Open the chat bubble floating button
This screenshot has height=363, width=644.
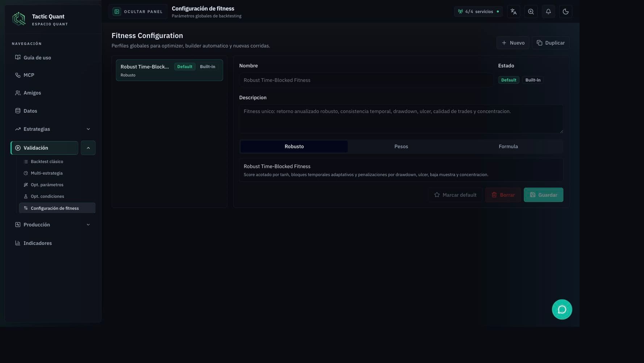(562, 309)
